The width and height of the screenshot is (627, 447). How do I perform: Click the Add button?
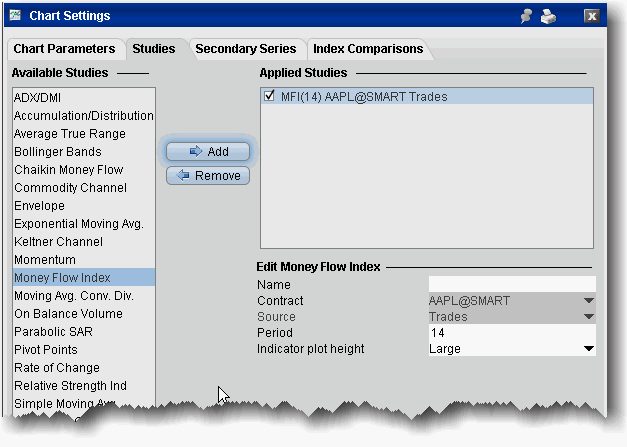tap(208, 152)
